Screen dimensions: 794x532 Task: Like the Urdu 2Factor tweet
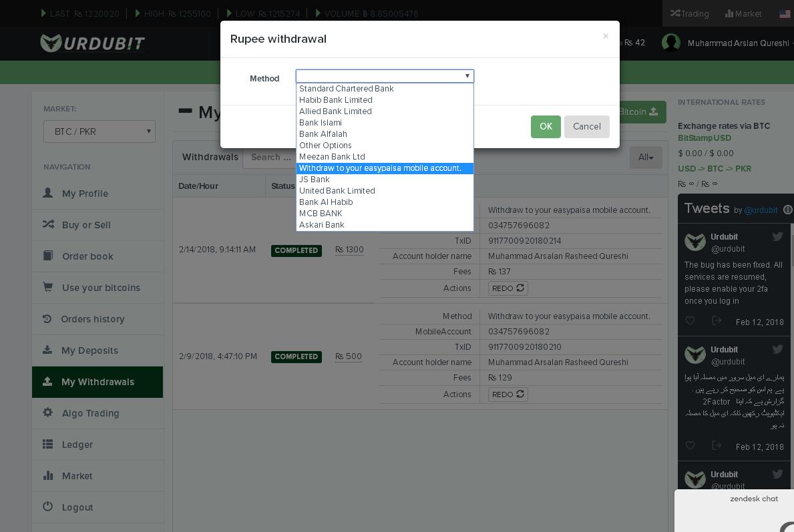coord(690,446)
